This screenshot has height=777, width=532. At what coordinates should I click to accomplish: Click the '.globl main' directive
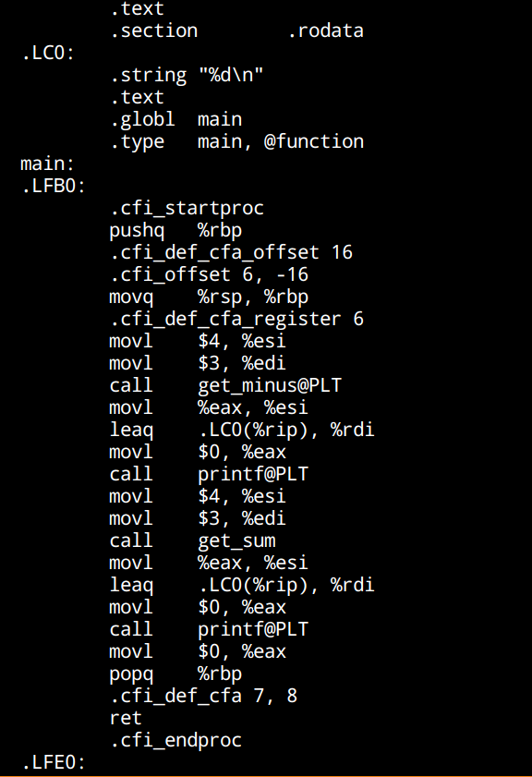pos(175,119)
